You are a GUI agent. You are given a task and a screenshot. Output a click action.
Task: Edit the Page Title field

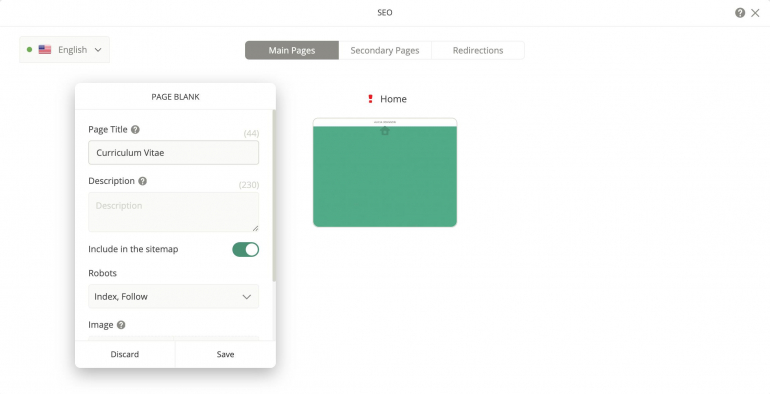point(173,152)
